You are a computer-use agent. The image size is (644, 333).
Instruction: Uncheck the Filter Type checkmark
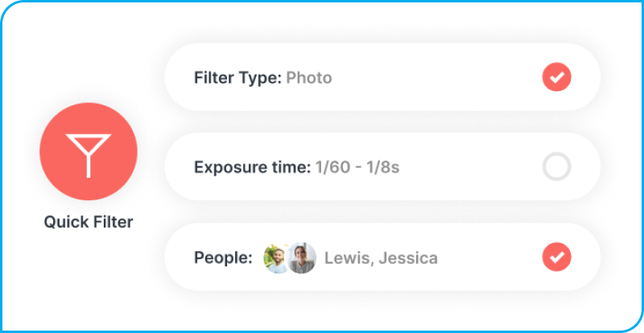click(x=556, y=78)
